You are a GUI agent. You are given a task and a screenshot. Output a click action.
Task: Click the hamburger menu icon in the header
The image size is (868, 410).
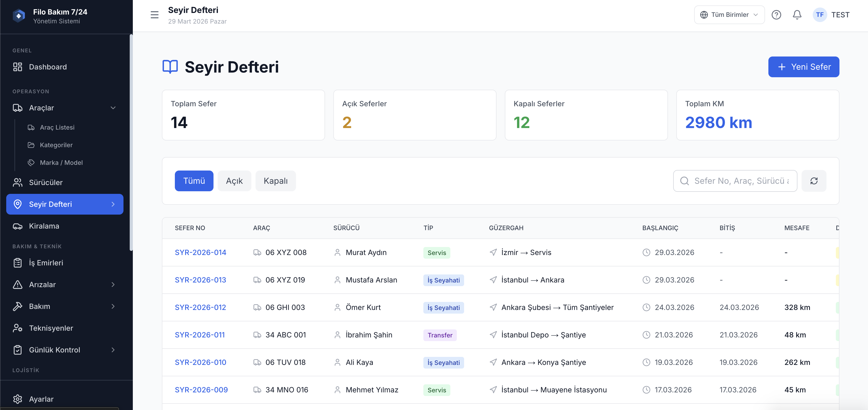(x=154, y=15)
